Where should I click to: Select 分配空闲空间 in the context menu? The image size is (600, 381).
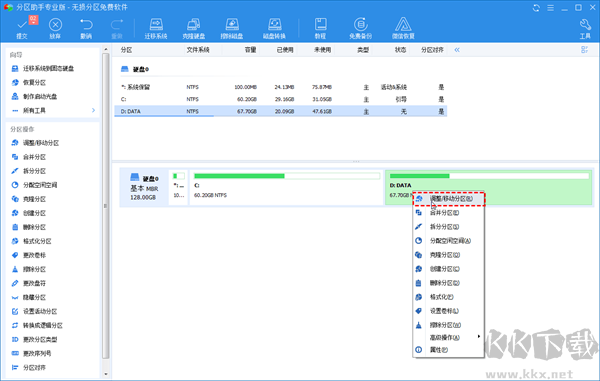pyautogui.click(x=448, y=241)
